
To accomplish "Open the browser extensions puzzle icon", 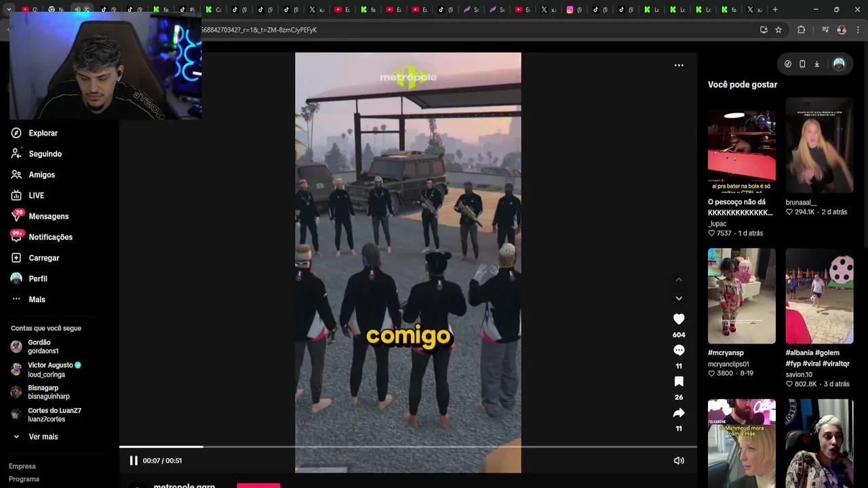I will [802, 30].
